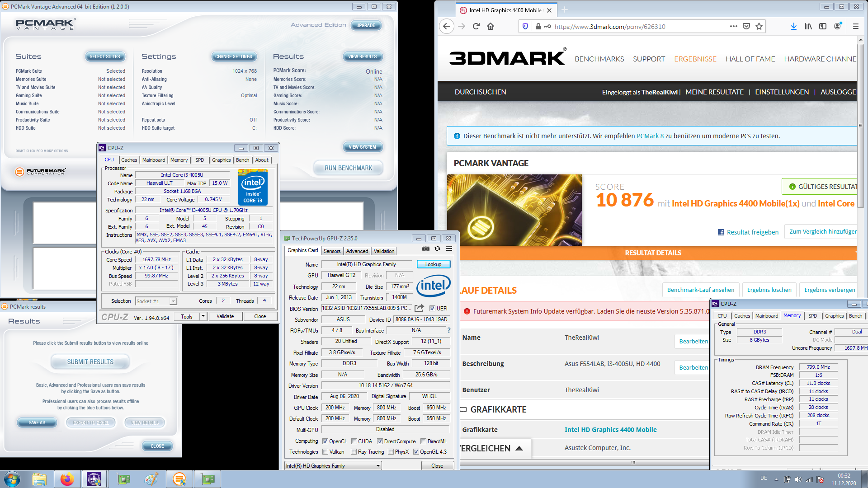
Task: Close the Intel HD Graphics 4400 tab
Action: pyautogui.click(x=549, y=10)
